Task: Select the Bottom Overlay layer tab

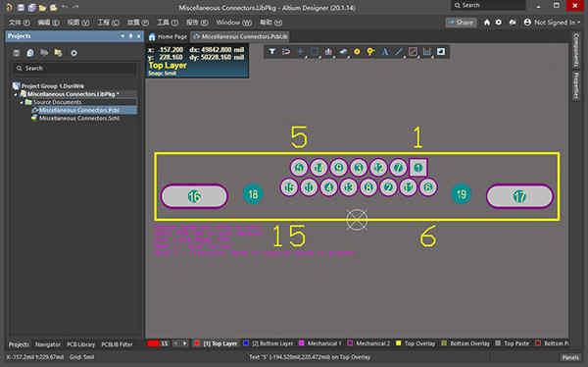Action: click(x=465, y=343)
